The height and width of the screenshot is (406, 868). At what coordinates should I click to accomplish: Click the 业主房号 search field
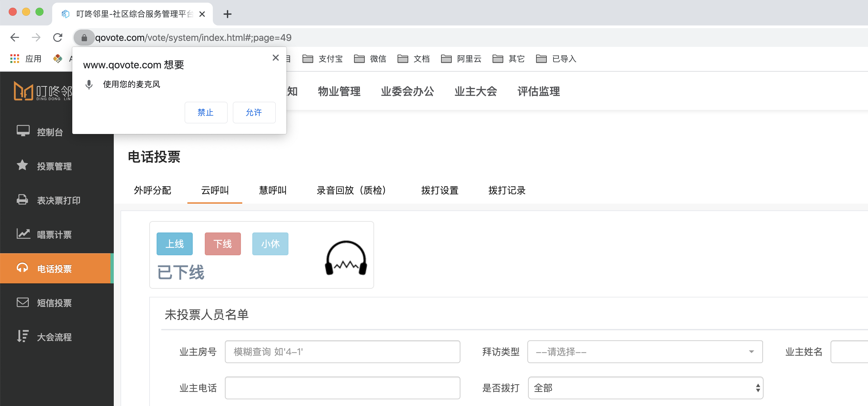point(342,352)
